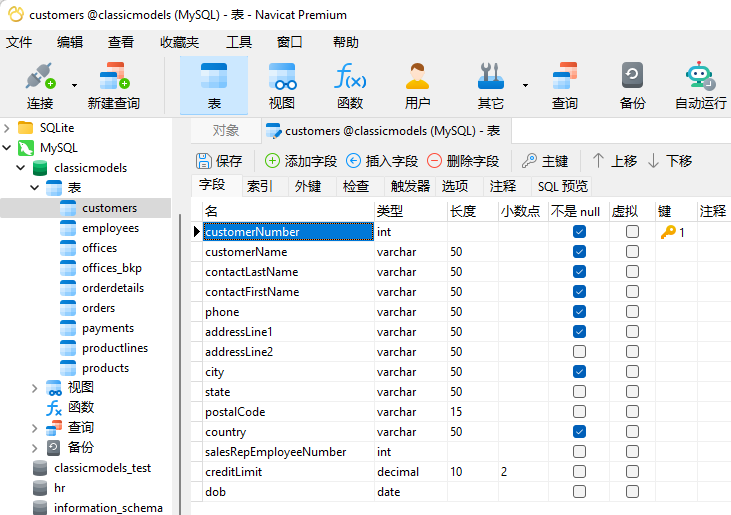The width and height of the screenshot is (731, 515).
Task: Click the salesRepEmployeeNumber field name
Action: point(276,452)
